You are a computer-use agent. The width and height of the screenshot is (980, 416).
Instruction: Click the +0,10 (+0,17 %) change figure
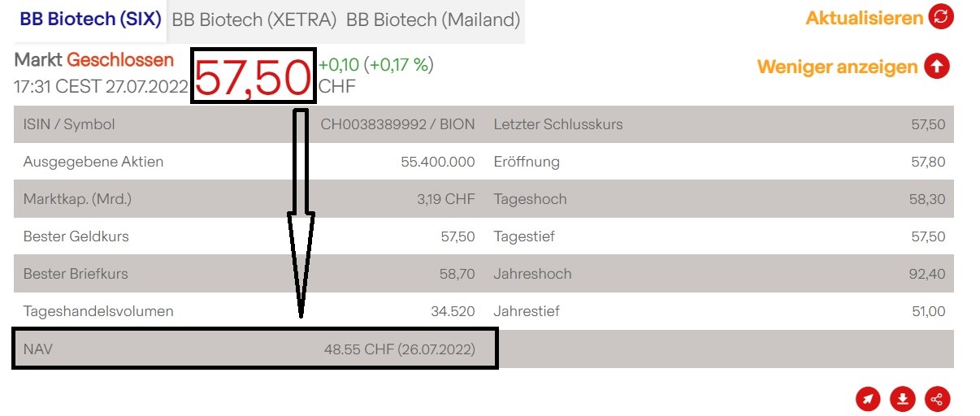click(375, 65)
